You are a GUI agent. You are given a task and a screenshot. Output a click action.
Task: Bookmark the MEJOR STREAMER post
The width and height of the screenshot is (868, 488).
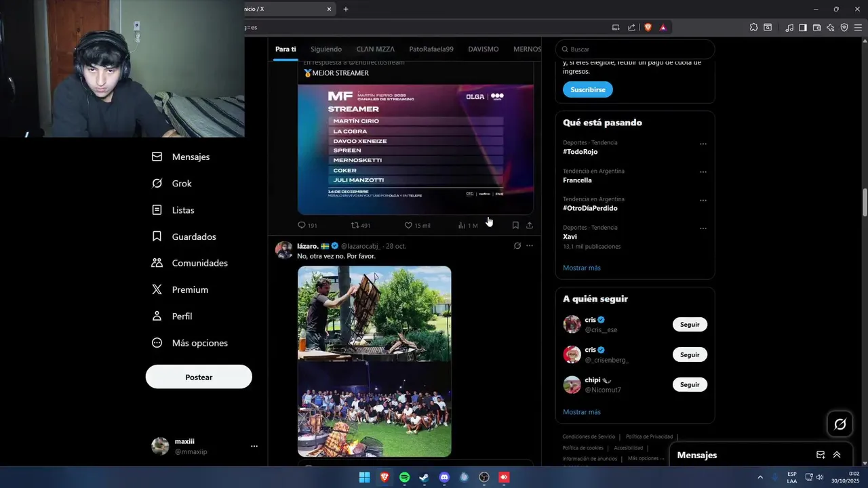point(515,225)
